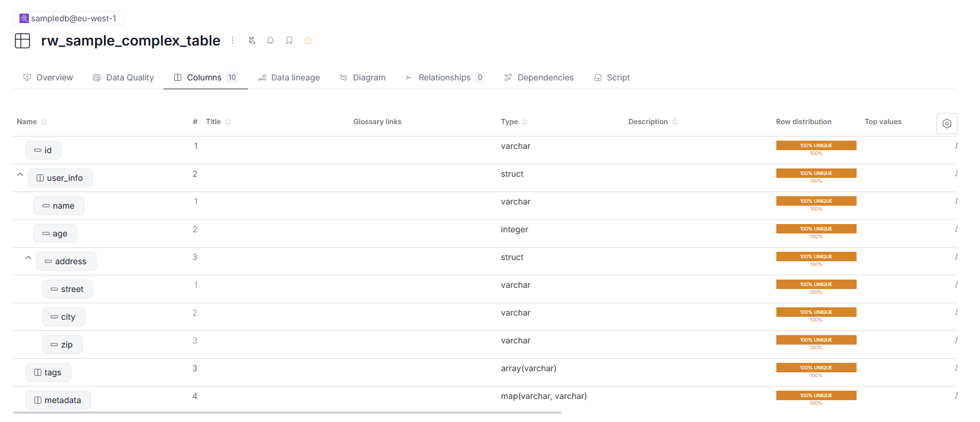The width and height of the screenshot is (980, 422).
Task: Sort by Type column header arrows
Action: click(525, 122)
